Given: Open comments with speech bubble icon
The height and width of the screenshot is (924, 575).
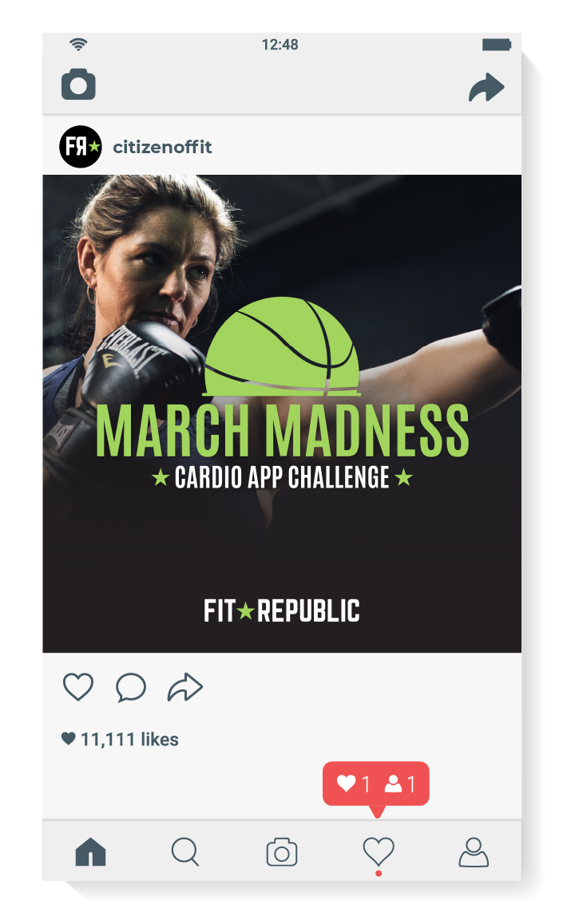Looking at the screenshot, I should click(x=131, y=687).
